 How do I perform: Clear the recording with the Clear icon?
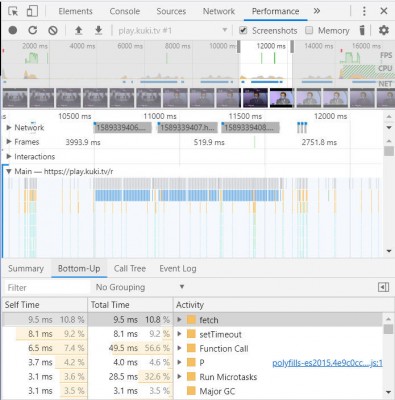[x=53, y=31]
